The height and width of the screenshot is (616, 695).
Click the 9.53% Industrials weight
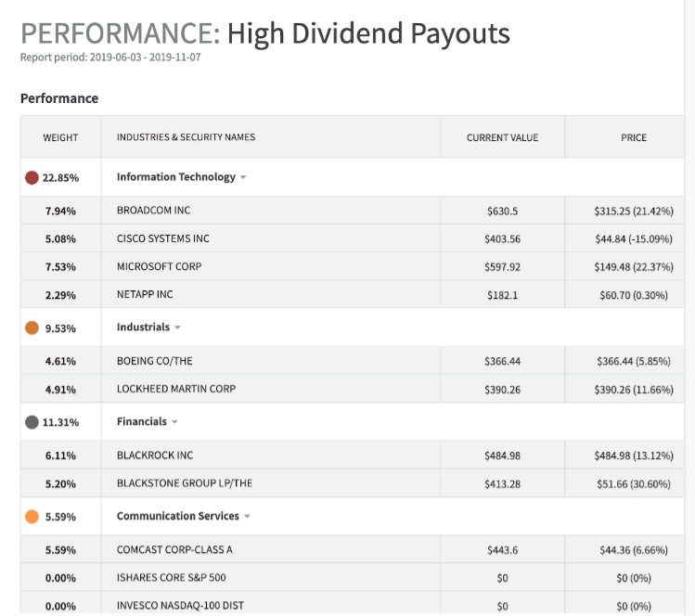[x=60, y=328]
